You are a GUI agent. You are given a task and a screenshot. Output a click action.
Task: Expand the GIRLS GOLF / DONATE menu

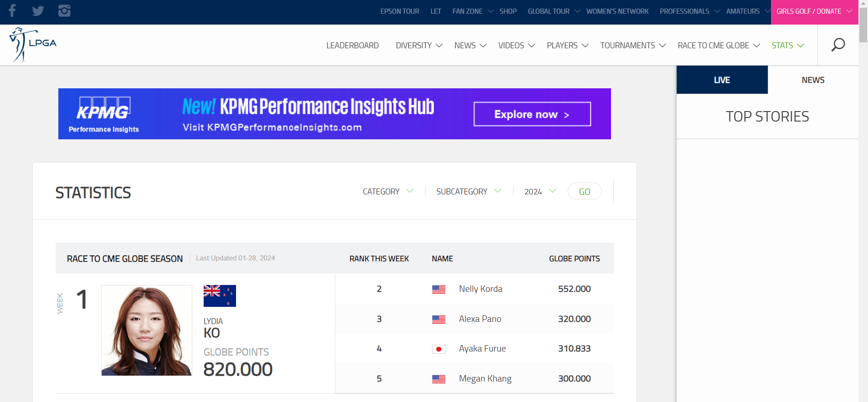click(x=814, y=11)
